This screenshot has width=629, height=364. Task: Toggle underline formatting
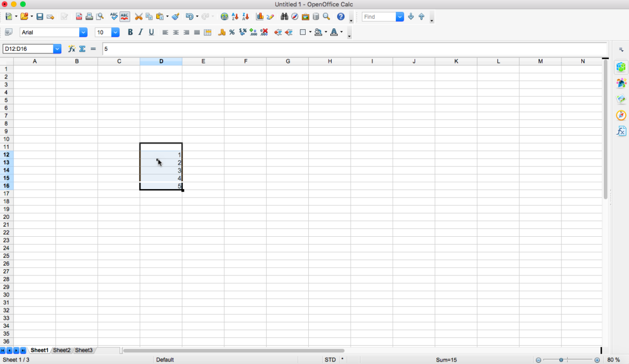(x=151, y=32)
